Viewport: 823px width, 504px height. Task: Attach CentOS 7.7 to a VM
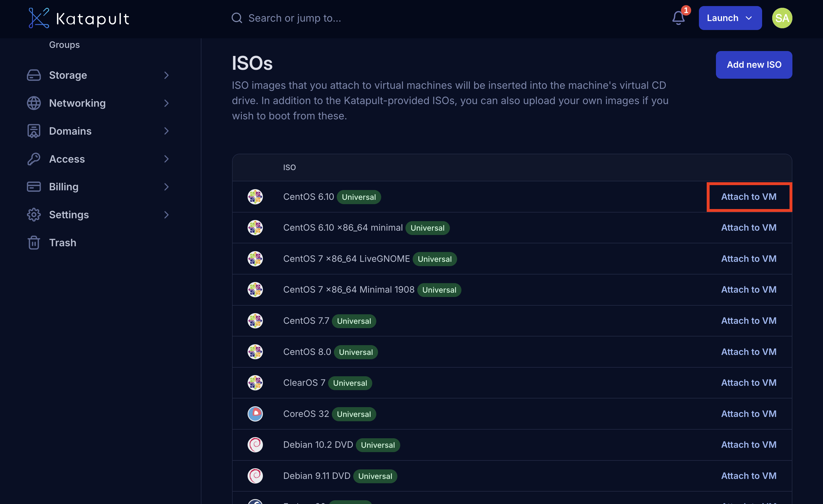(x=749, y=321)
